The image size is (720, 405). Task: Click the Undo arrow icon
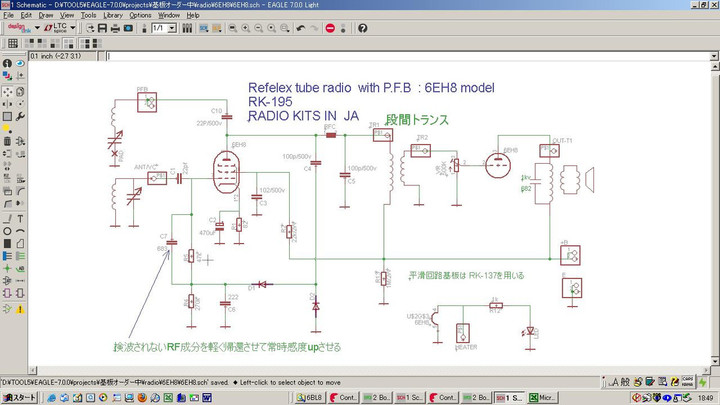[301, 28]
